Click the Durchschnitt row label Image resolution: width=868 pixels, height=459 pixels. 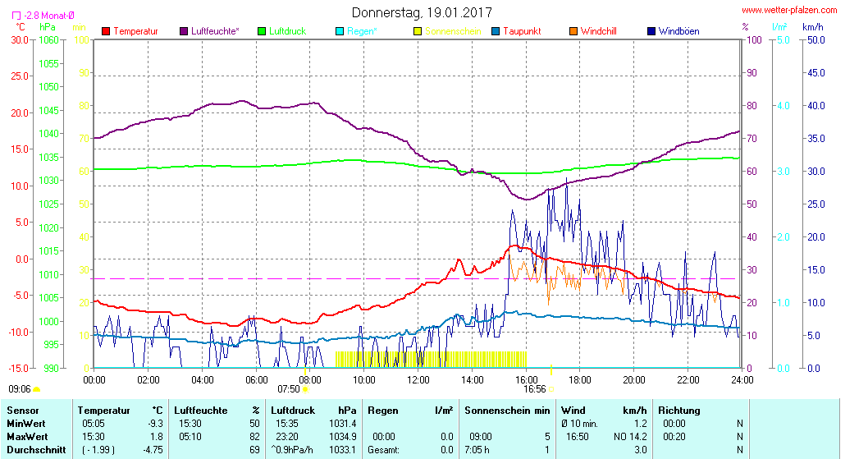click(36, 450)
